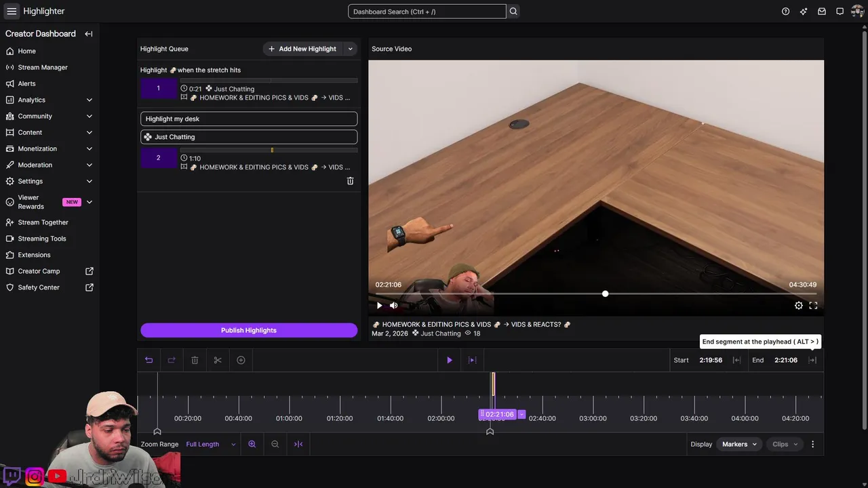The width and height of the screenshot is (868, 488).
Task: Open the Zoom Range Full Length dropdown
Action: tap(211, 444)
